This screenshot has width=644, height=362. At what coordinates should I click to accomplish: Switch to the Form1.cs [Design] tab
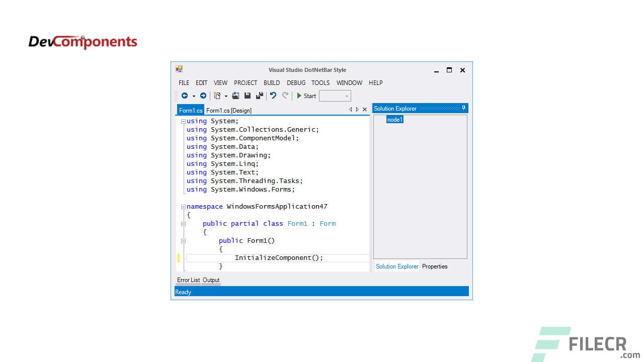[x=228, y=110]
